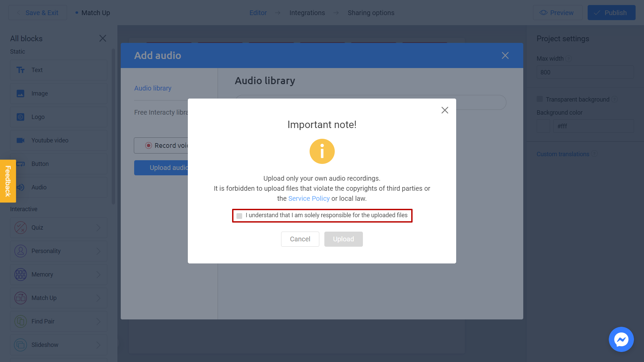The width and height of the screenshot is (644, 362).
Task: Click the Audio block icon in sidebar
Action: click(x=20, y=187)
